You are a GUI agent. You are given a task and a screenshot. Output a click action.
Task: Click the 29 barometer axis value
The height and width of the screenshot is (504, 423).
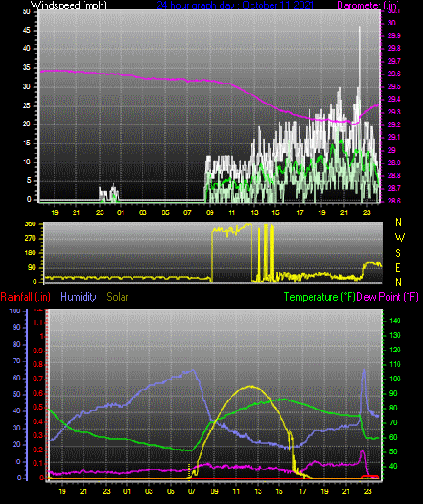391,150
